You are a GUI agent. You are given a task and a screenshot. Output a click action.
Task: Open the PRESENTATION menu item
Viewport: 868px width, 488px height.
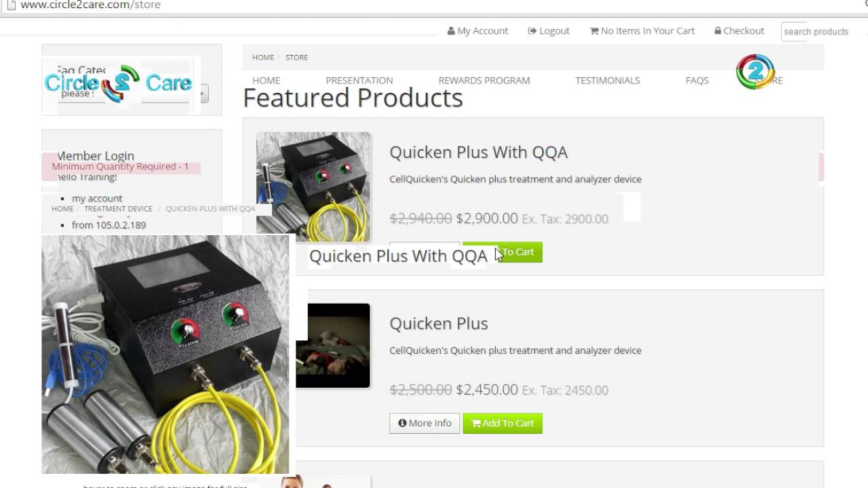[x=359, y=80]
